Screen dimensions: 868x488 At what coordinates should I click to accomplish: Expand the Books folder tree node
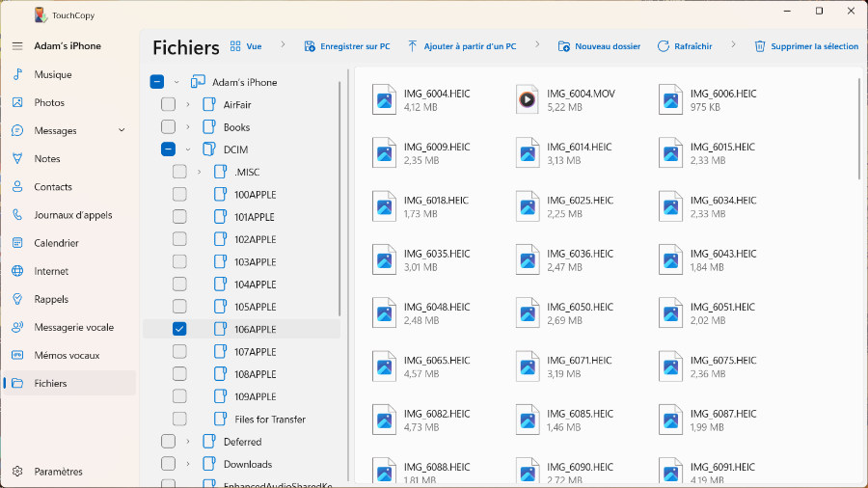click(187, 127)
